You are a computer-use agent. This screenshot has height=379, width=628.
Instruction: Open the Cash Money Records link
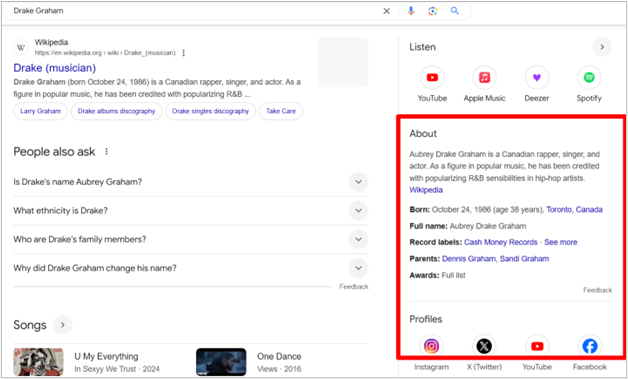click(x=501, y=242)
